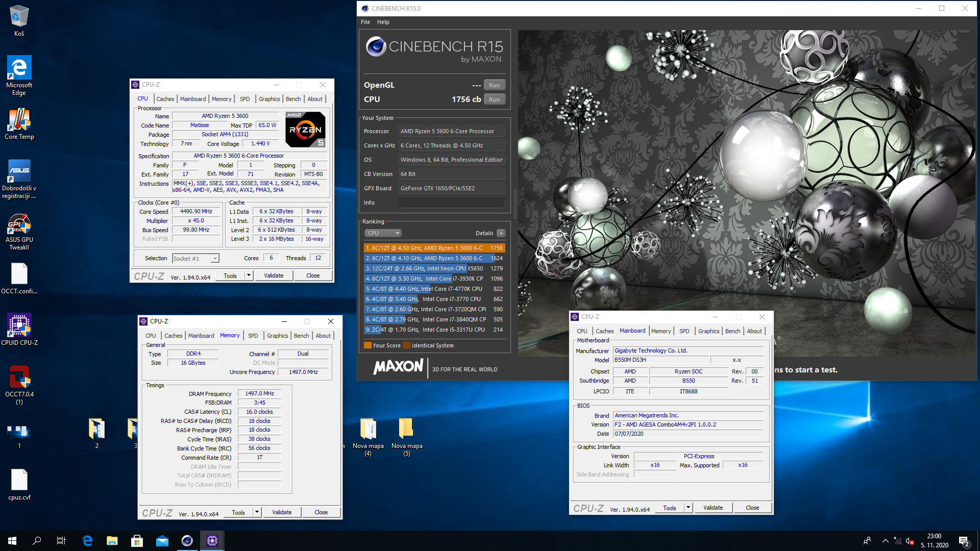This screenshot has width=980, height=551.
Task: Click Validate in the CPU tab CPU-Z window
Action: pyautogui.click(x=274, y=275)
